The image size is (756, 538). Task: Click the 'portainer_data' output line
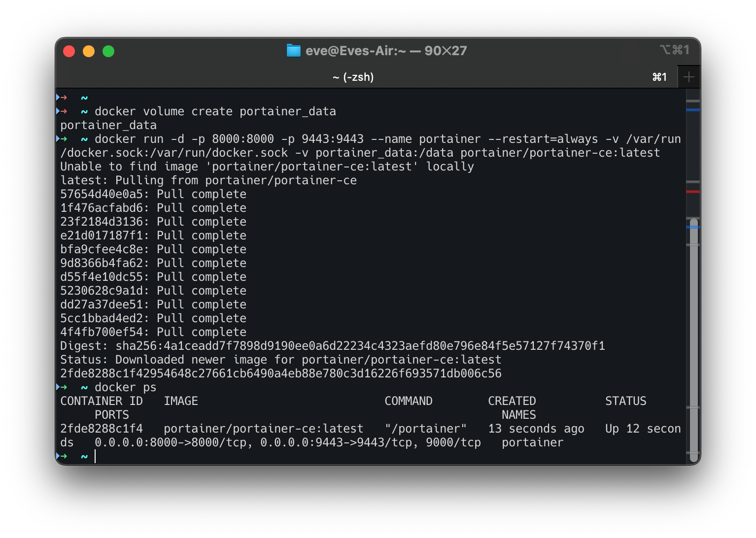point(108,125)
